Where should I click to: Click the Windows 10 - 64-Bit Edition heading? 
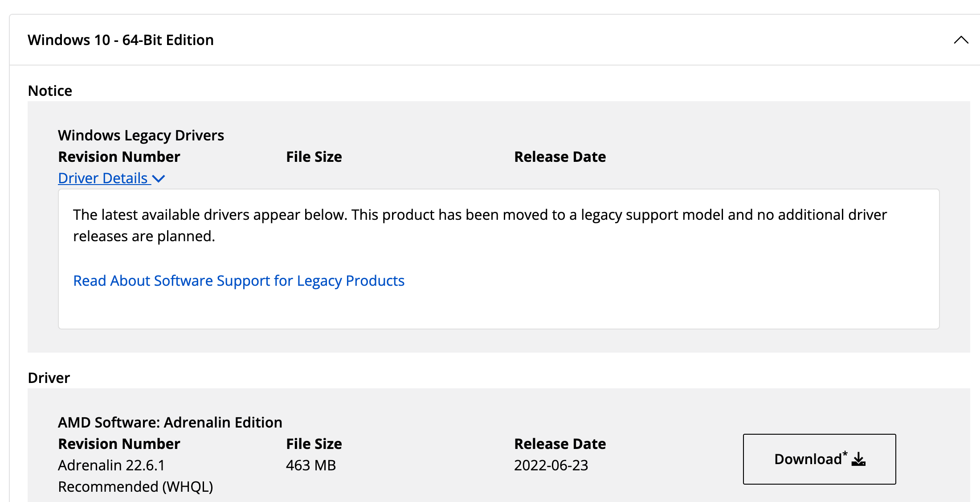121,40
